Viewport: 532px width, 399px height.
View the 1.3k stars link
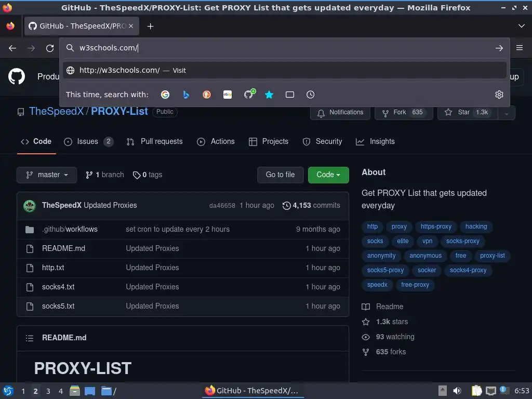pos(385,322)
